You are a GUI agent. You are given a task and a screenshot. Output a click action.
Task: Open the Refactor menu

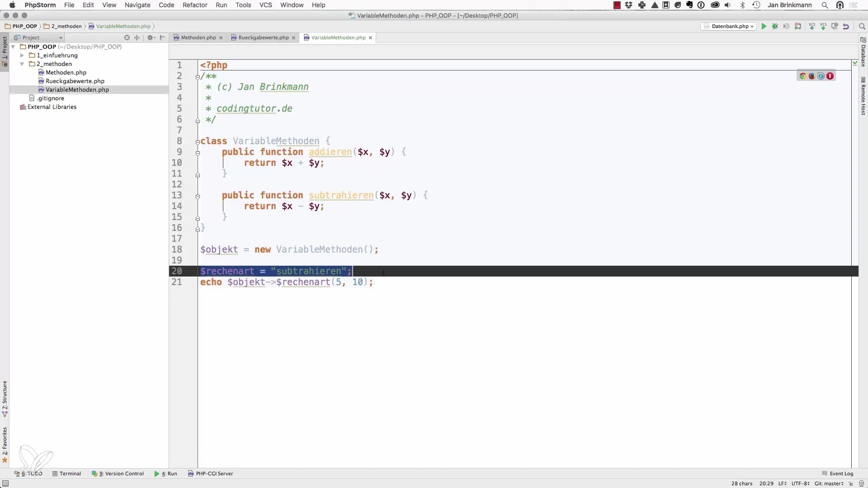pos(195,5)
